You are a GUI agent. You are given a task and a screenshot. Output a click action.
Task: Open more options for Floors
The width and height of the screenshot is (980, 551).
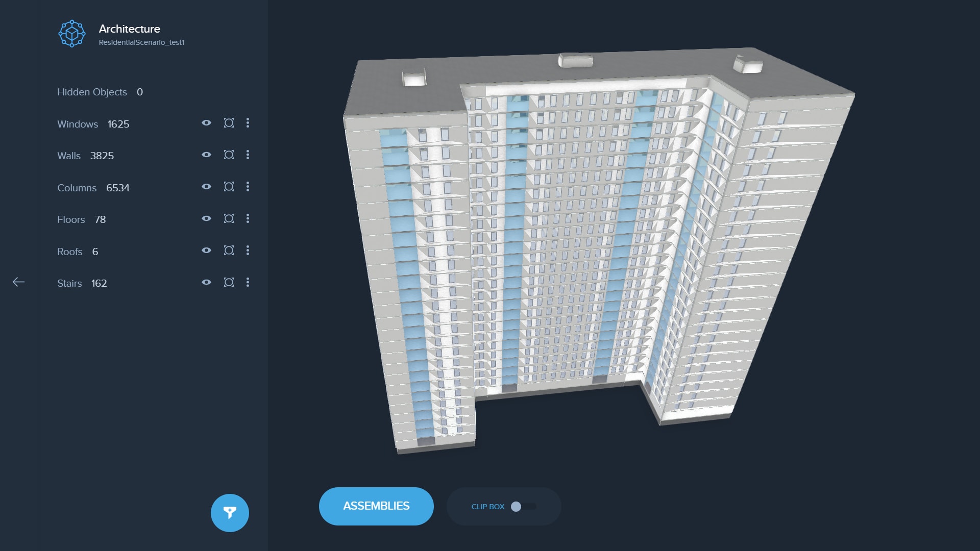pyautogui.click(x=248, y=218)
